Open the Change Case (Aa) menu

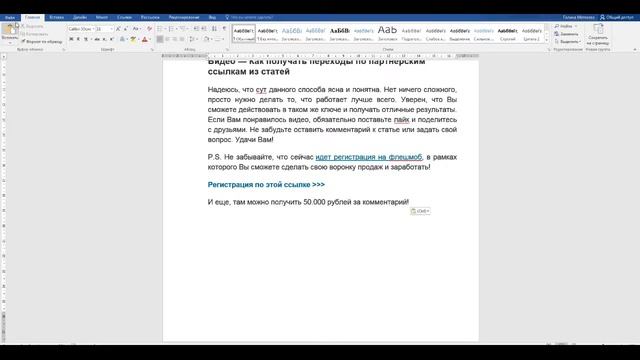click(136, 29)
